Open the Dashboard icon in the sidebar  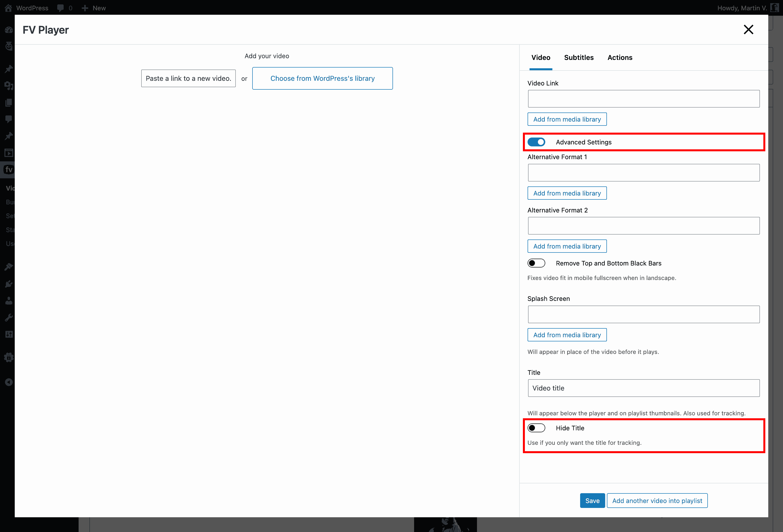point(9,30)
